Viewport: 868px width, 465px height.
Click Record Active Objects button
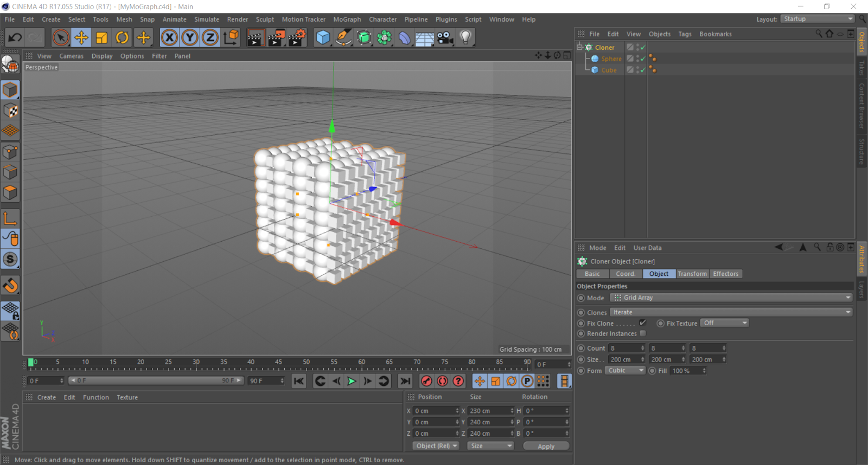[x=426, y=381]
